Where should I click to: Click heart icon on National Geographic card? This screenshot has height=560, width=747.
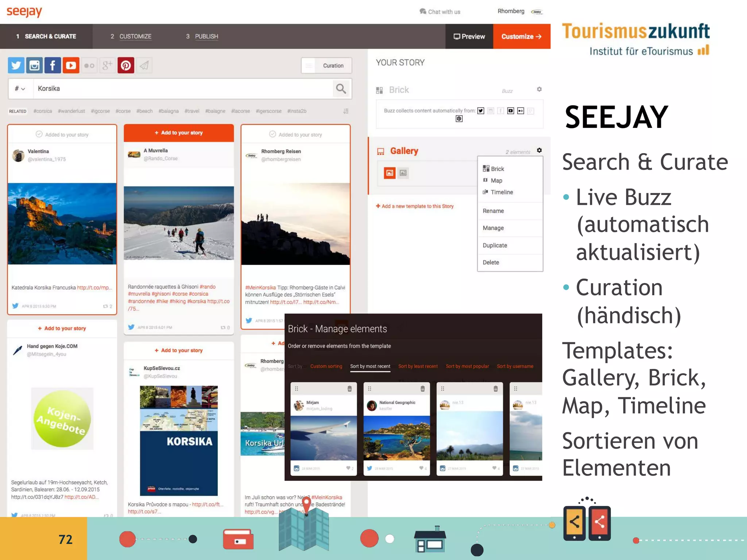point(421,468)
